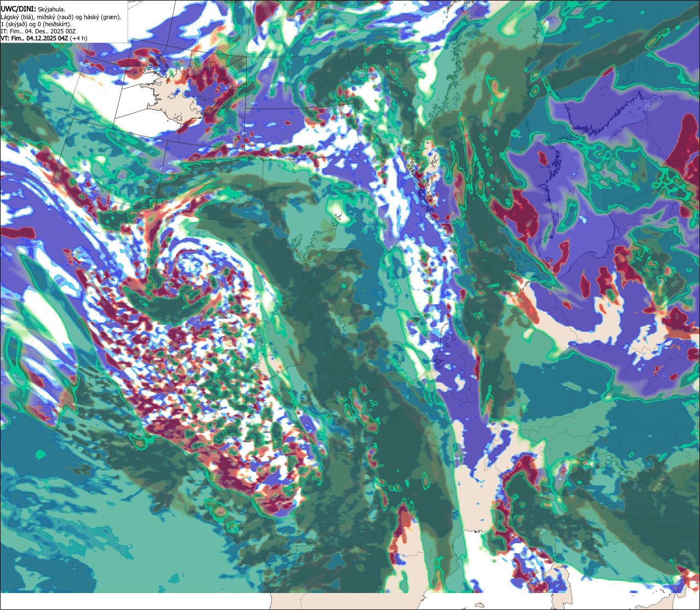Click the 'UWC/DINI: Skýjahula.' title text
This screenshot has height=610, width=700.
tap(32, 9)
